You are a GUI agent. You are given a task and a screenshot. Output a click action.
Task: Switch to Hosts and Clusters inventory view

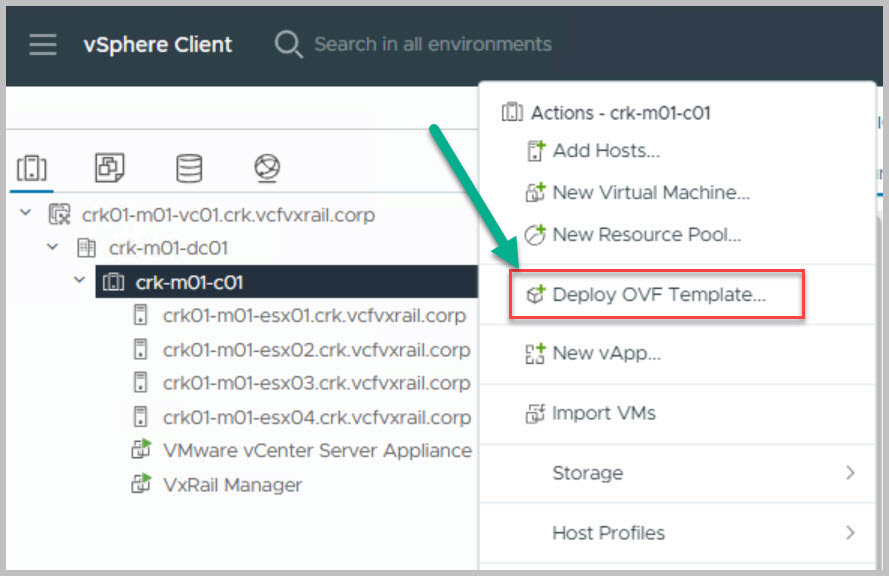(32, 169)
